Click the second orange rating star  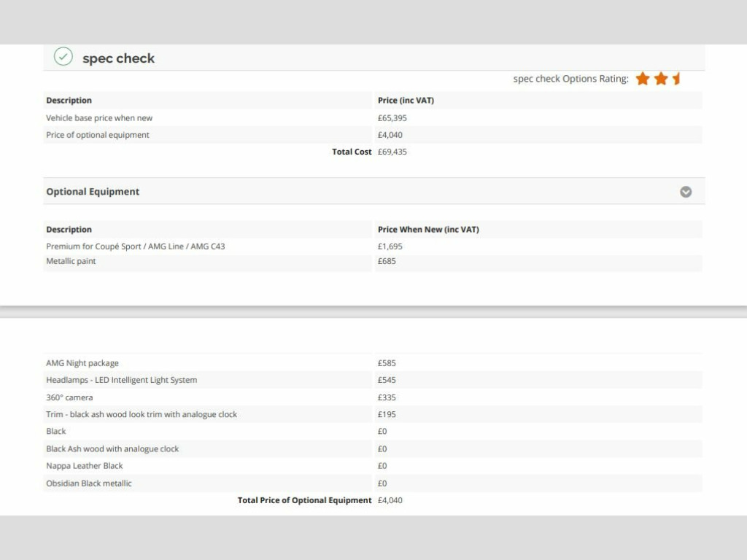tap(661, 79)
